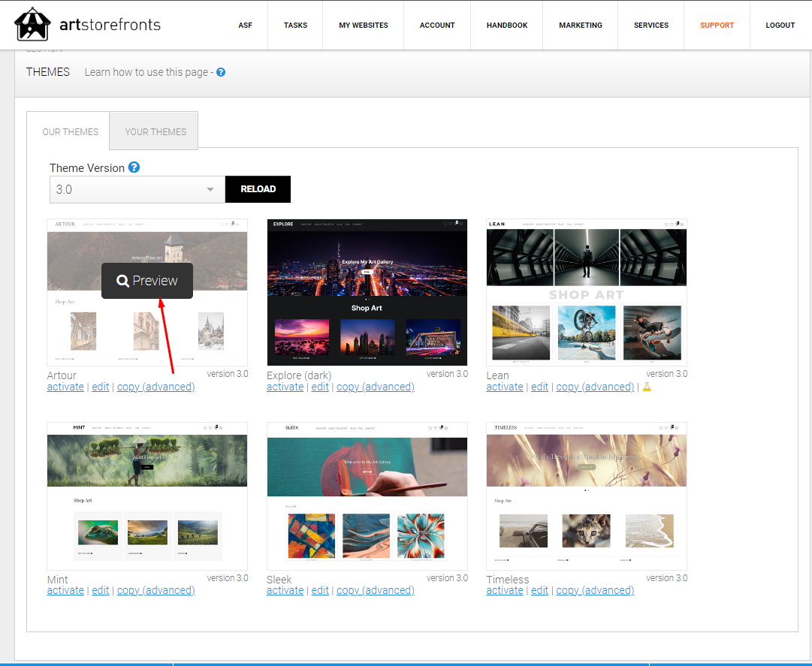The width and height of the screenshot is (812, 666).
Task: Click LOGOUT in the top navigation
Action: point(780,25)
